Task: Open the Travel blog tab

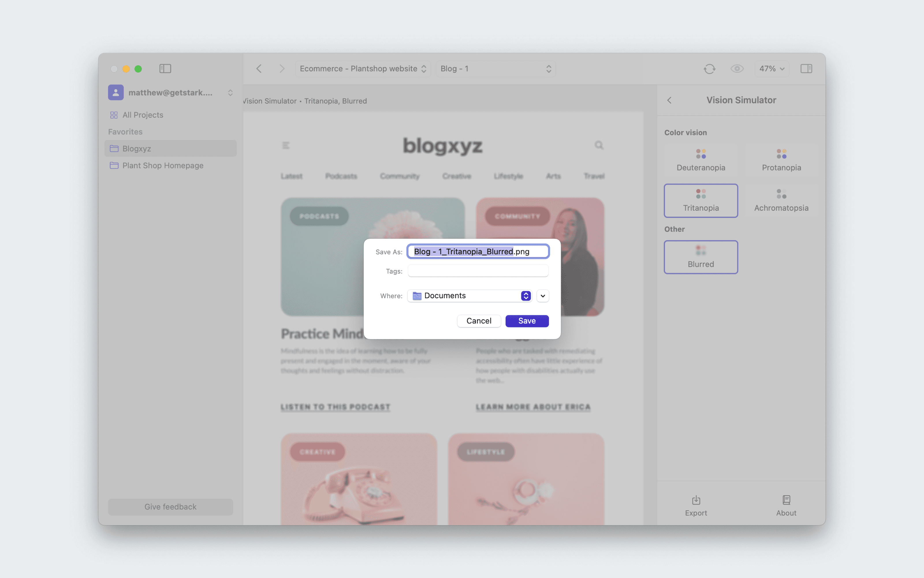Action: 594,176
